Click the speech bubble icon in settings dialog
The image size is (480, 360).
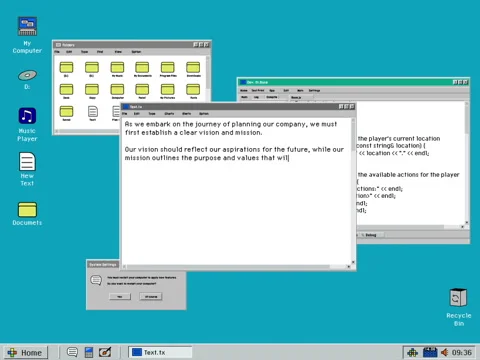click(x=96, y=280)
